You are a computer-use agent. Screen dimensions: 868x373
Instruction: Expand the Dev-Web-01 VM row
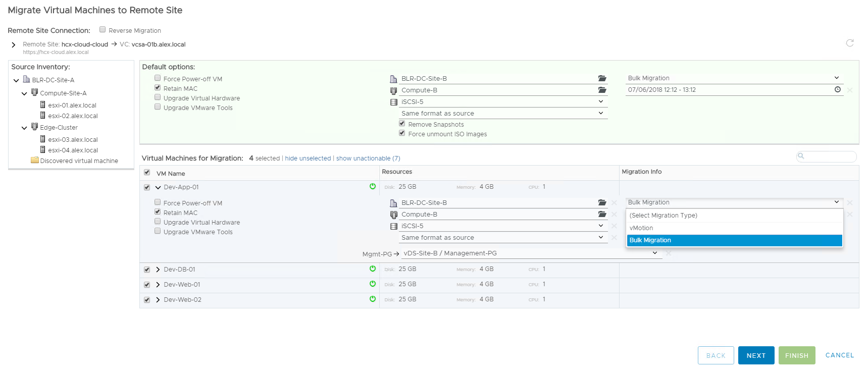click(x=158, y=285)
